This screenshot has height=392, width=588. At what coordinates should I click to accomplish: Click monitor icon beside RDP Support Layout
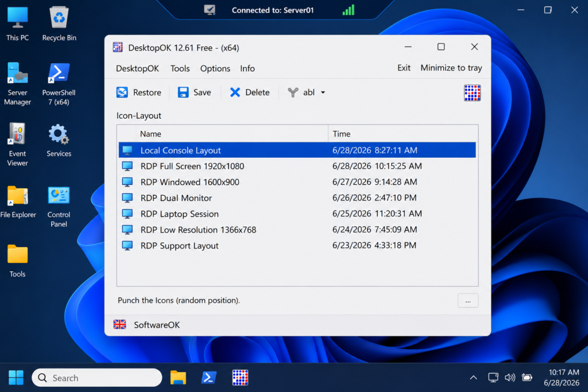[127, 246]
